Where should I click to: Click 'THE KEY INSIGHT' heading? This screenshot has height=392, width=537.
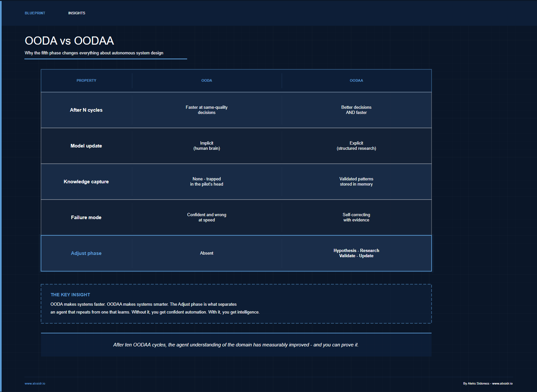tap(70, 295)
